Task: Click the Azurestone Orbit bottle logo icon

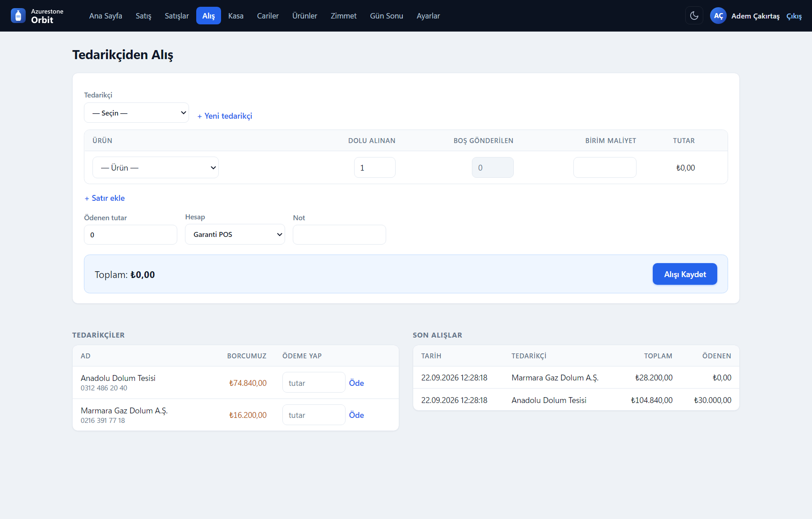Action: 18,16
